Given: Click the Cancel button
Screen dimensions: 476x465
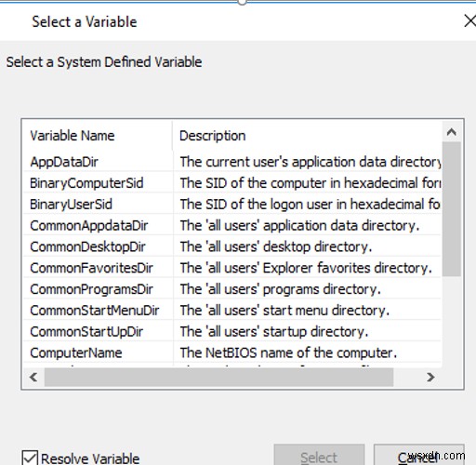Looking at the screenshot, I should [x=418, y=457].
